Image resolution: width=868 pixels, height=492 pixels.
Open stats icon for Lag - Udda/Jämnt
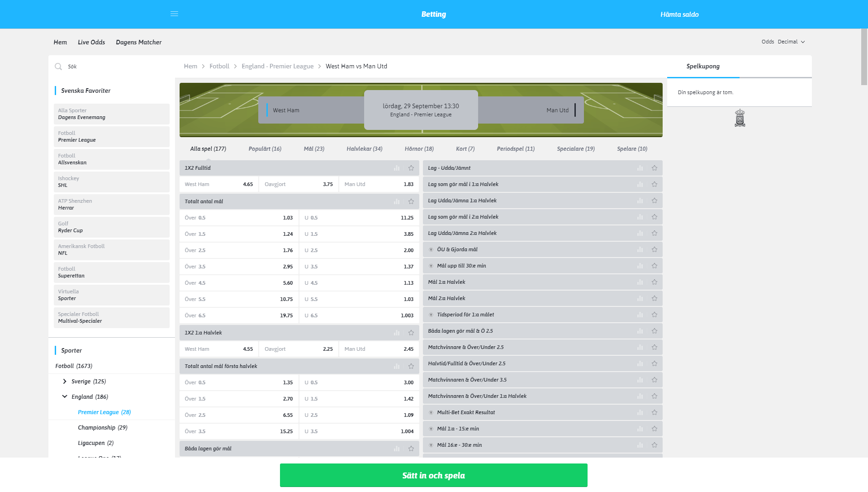point(640,168)
